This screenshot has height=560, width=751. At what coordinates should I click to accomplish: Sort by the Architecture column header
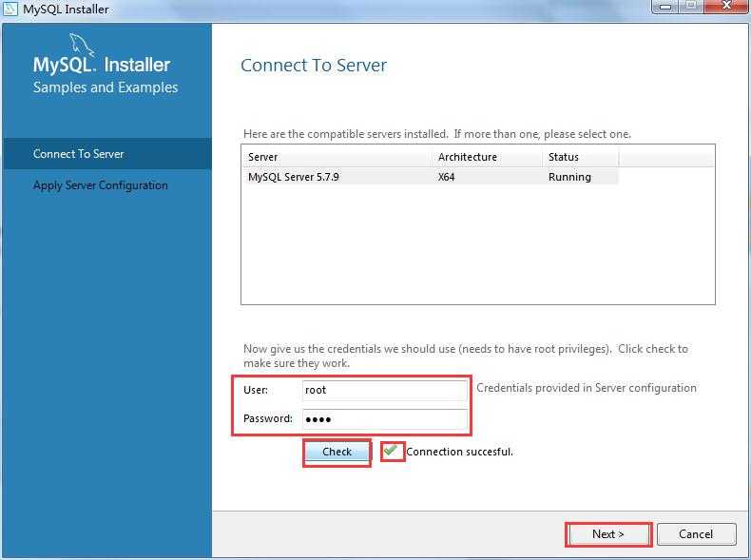[486, 157]
